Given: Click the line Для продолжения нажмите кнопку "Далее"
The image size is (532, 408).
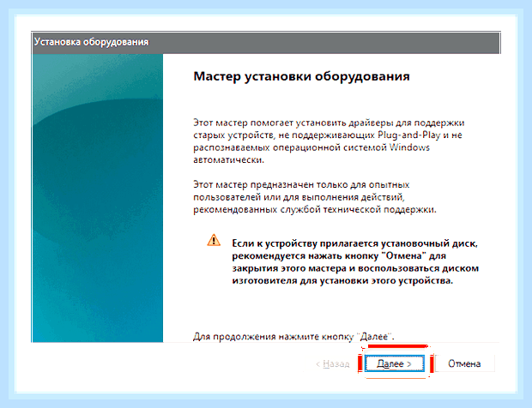Looking at the screenshot, I should (x=293, y=337).
